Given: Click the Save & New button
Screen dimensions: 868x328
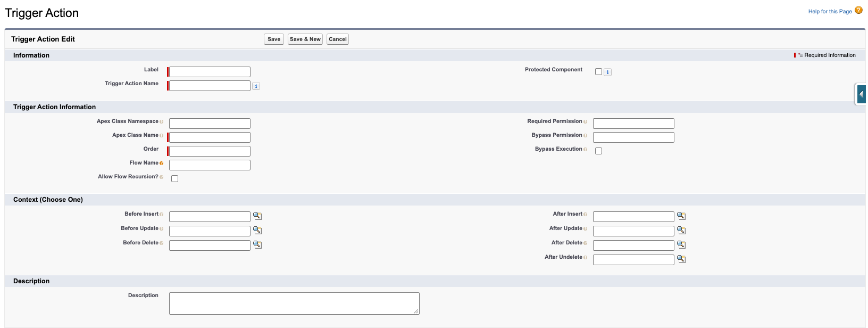Looking at the screenshot, I should coord(305,39).
